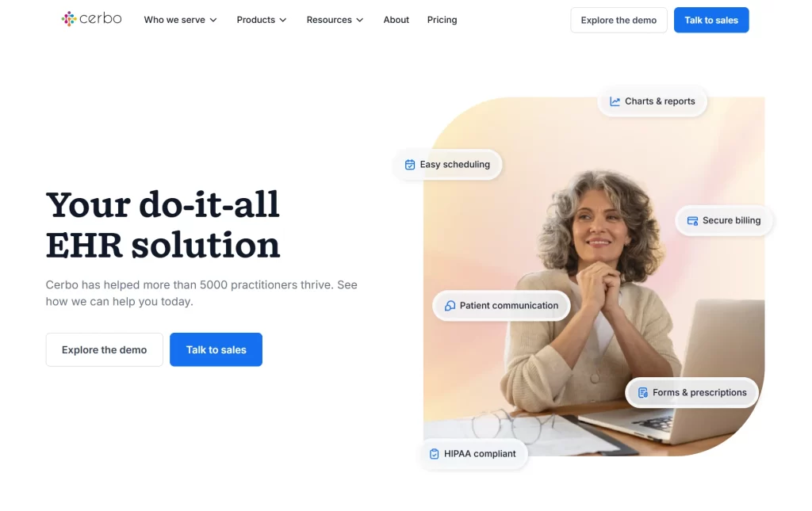Click the Your do-it-all EHR solution heading
This screenshot has height=511, width=812.
click(163, 224)
